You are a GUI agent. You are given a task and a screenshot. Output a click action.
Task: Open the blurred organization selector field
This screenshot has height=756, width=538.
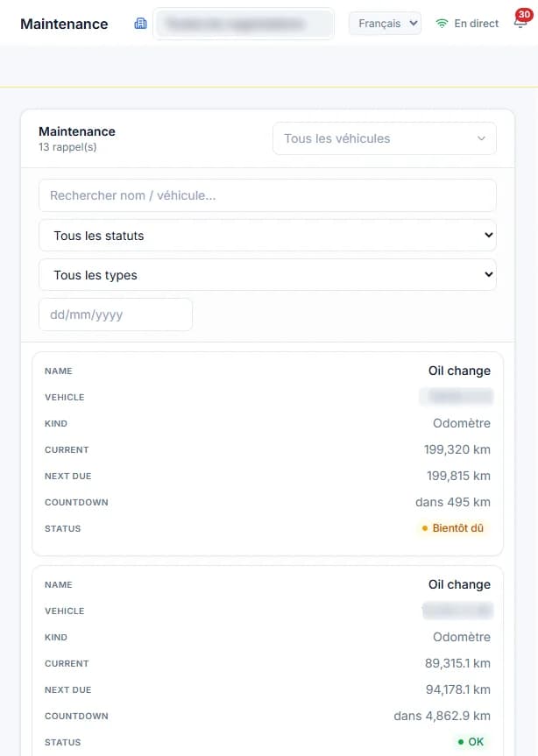point(244,23)
